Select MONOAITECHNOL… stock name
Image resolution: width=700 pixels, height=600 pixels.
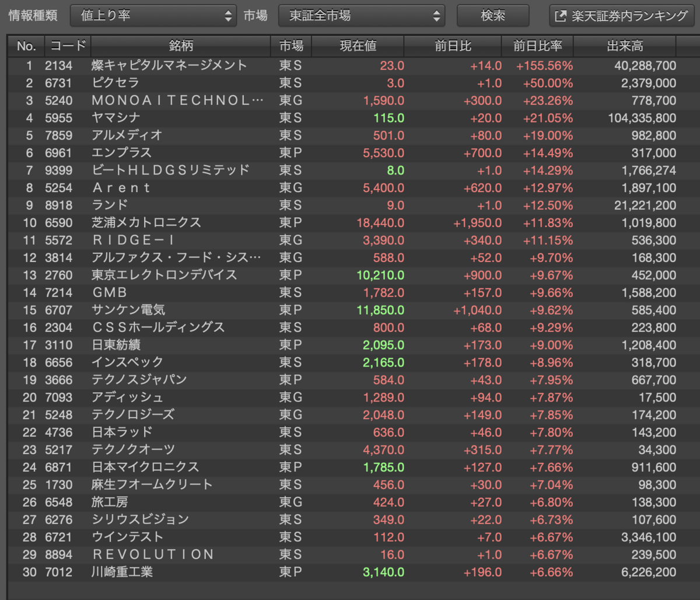178,100
